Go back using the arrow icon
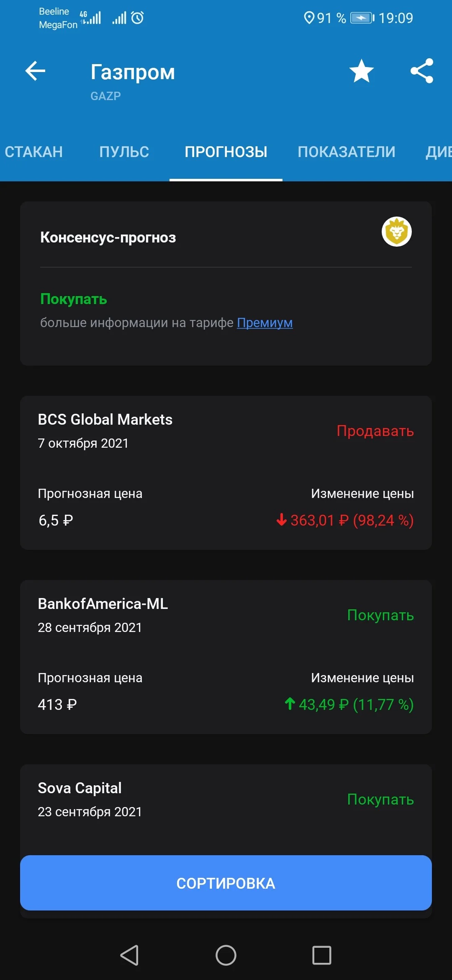The image size is (452, 980). [35, 70]
